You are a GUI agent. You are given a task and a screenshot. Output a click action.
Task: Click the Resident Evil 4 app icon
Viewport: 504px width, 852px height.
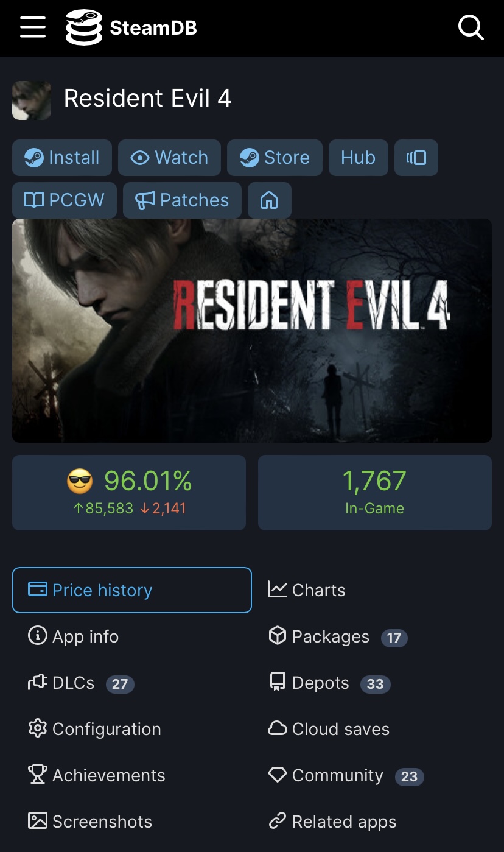click(32, 100)
